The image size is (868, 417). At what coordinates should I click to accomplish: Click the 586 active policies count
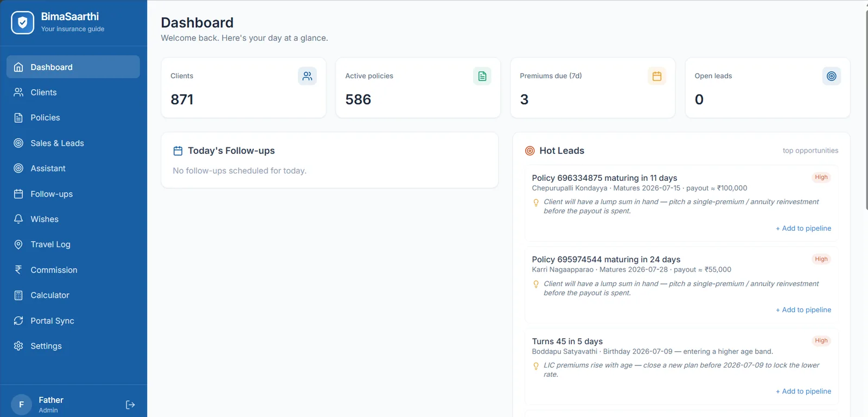tap(358, 99)
